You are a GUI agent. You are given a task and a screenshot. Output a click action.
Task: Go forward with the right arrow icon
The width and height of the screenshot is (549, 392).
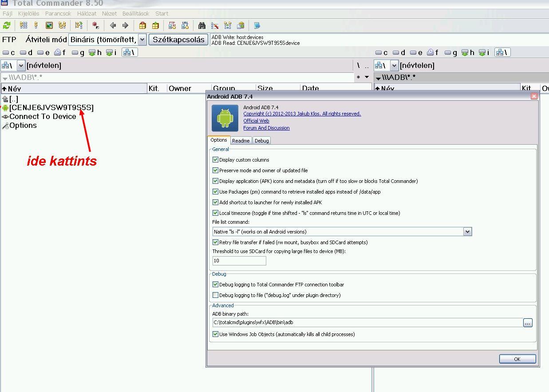(x=125, y=25)
